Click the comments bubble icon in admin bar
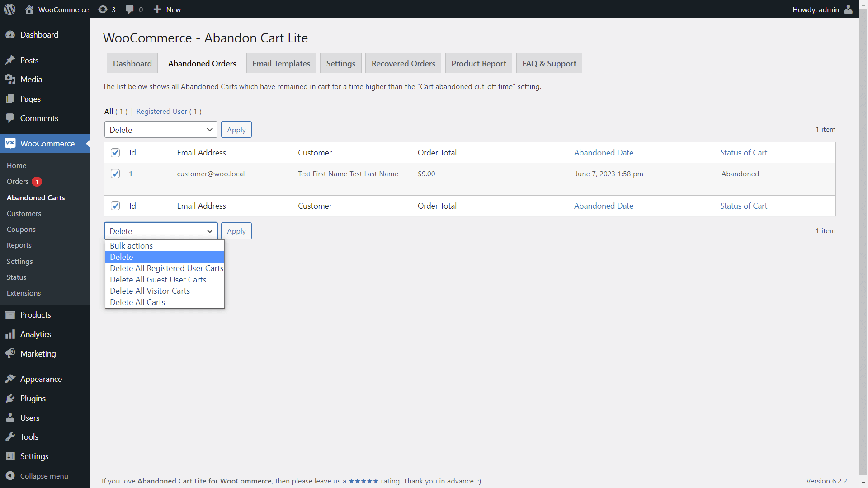The height and width of the screenshot is (488, 868). coord(130,9)
